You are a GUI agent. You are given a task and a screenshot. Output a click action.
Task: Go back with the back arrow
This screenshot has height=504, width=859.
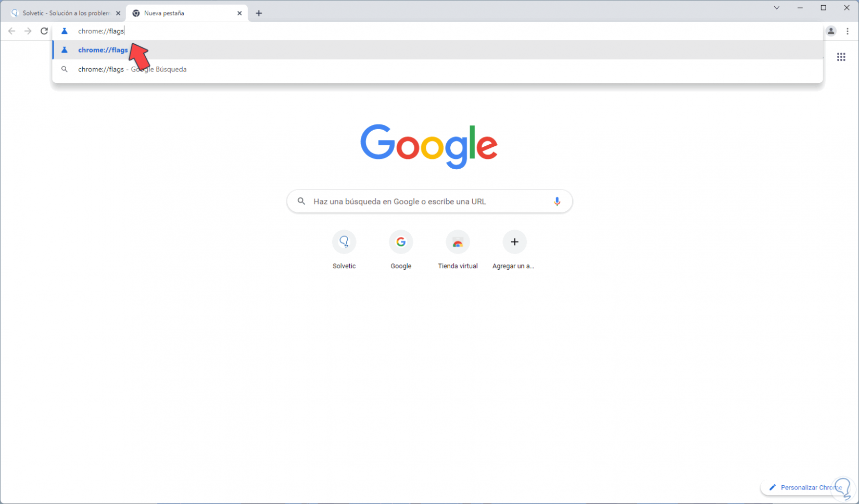tap(11, 31)
